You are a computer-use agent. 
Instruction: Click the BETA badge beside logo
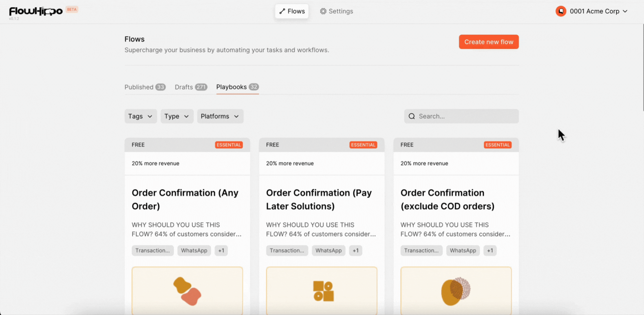(x=72, y=10)
